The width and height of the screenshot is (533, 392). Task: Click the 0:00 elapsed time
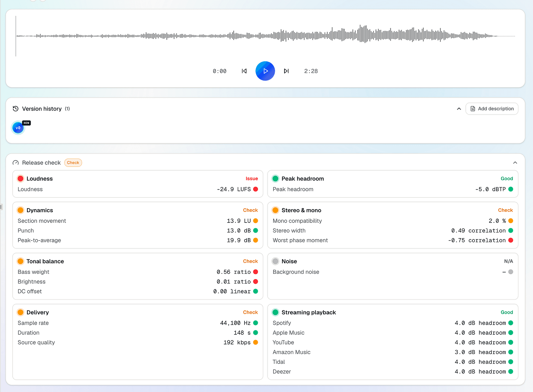point(220,71)
